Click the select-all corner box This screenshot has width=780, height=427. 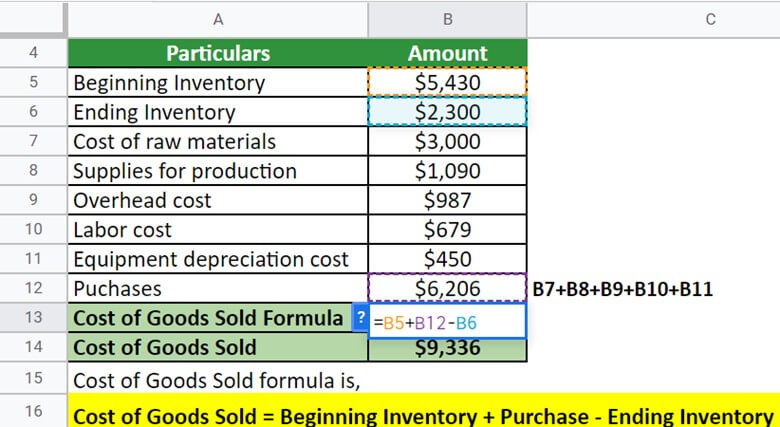(33, 19)
